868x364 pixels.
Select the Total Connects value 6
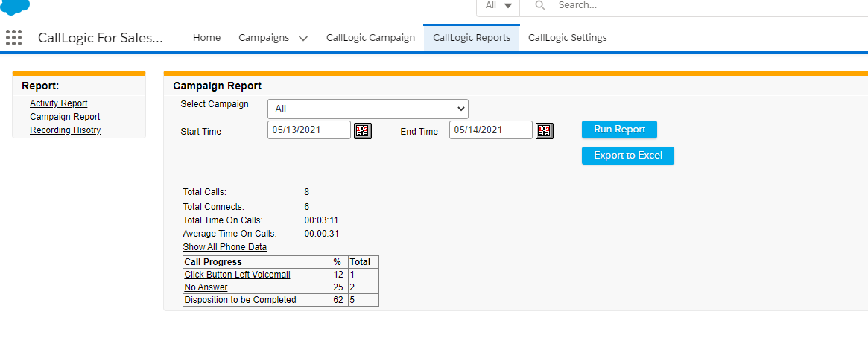click(x=307, y=207)
